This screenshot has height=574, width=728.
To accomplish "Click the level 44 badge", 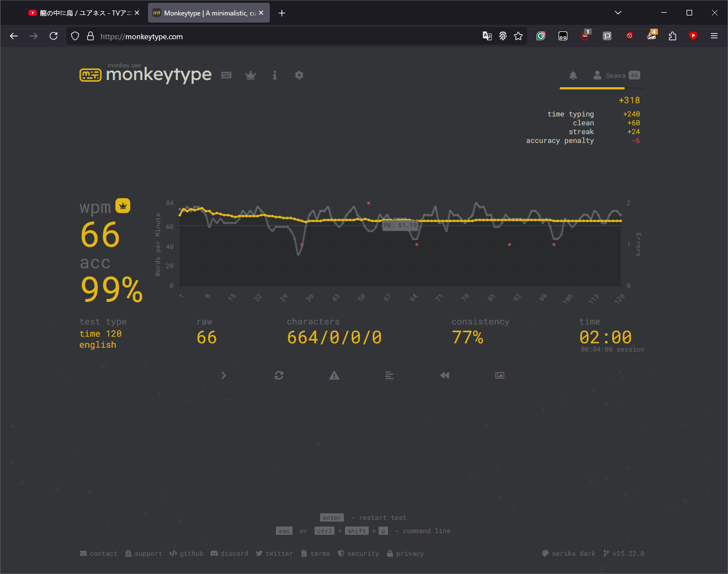I will point(634,76).
